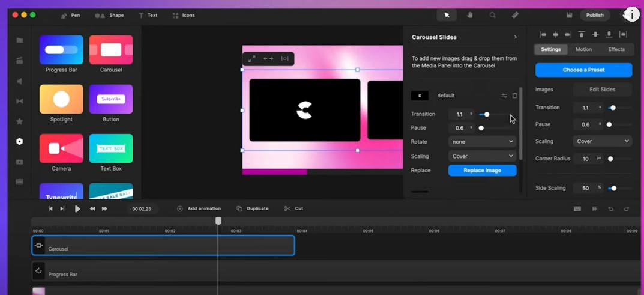Select the arrow pointer tool
This screenshot has width=644, height=295.
click(x=447, y=15)
